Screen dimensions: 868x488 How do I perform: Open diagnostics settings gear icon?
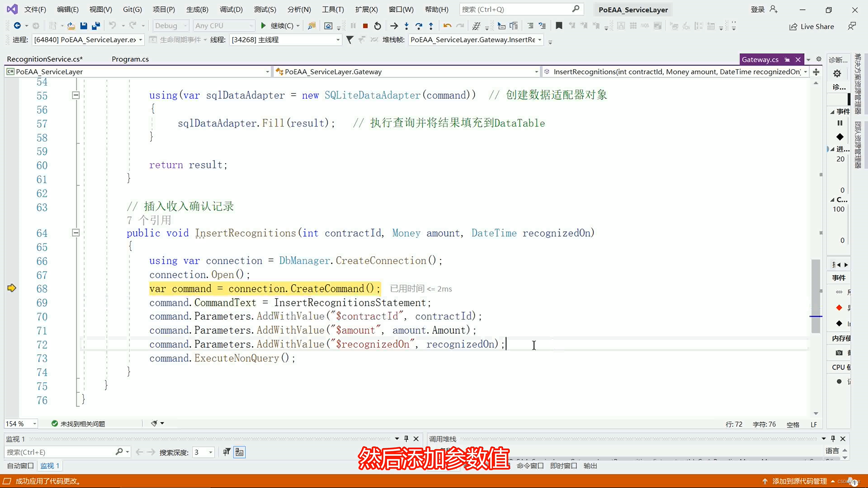click(x=837, y=73)
